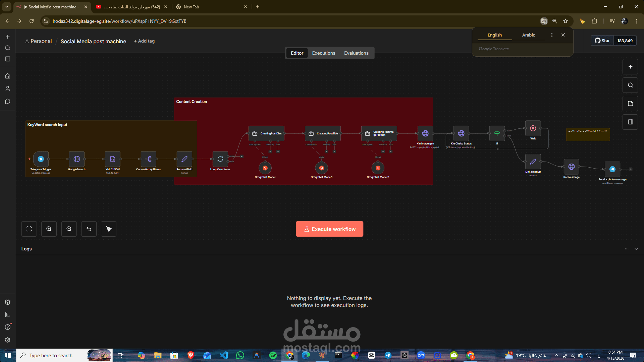Toggle the left sidebar panel icon
The image size is (644, 362).
pos(8,59)
